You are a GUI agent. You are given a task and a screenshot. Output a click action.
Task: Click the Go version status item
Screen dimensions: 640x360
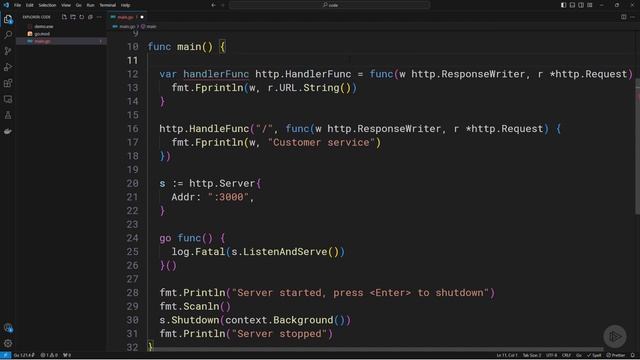coord(24,355)
